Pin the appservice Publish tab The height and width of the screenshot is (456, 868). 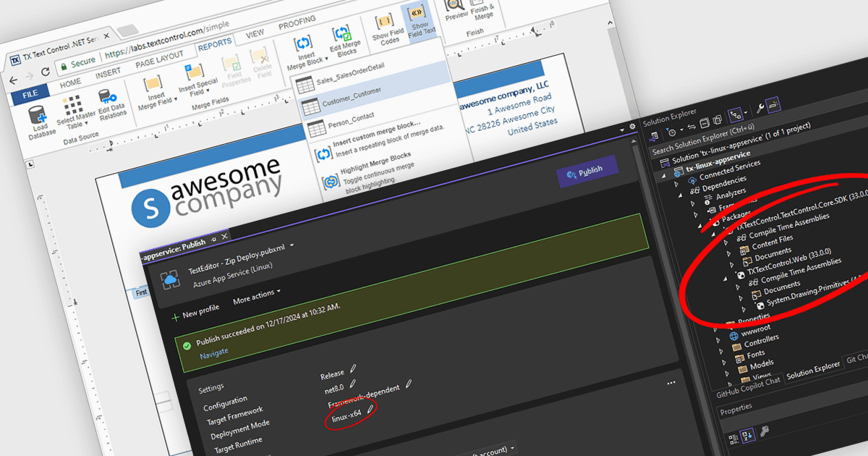(213, 240)
